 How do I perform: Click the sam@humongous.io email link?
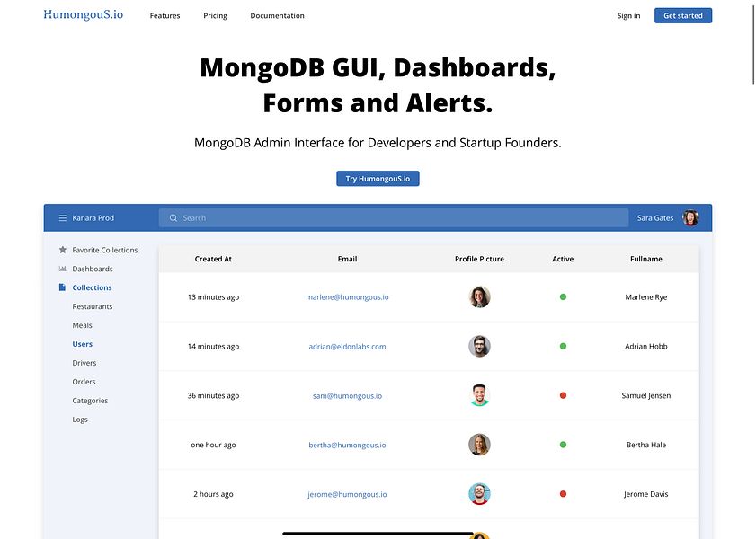tap(347, 395)
